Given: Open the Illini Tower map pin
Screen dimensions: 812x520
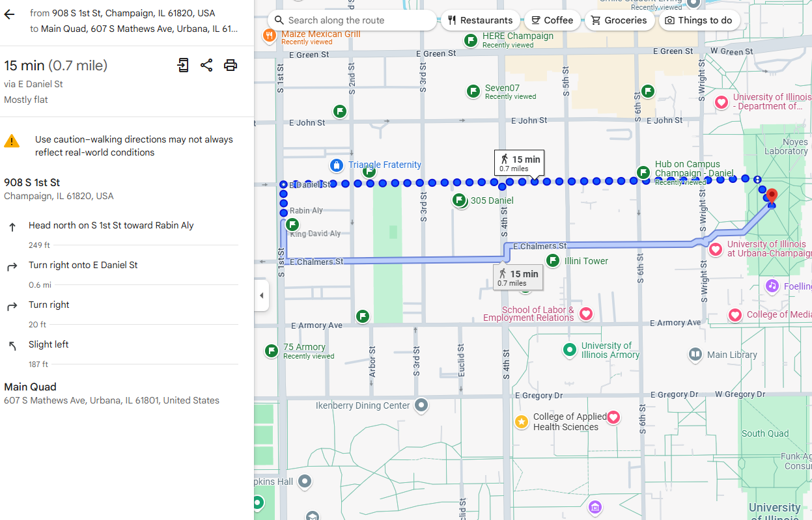Looking at the screenshot, I should tap(553, 261).
